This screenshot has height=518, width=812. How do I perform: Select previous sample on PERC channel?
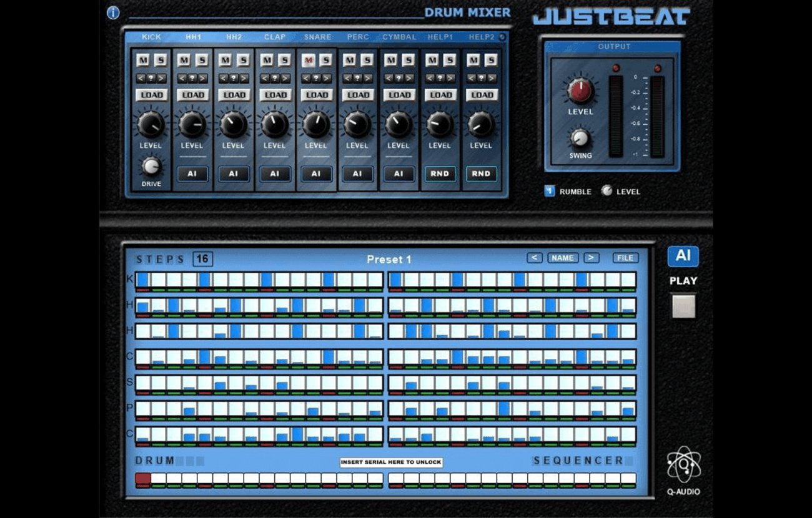tap(348, 79)
